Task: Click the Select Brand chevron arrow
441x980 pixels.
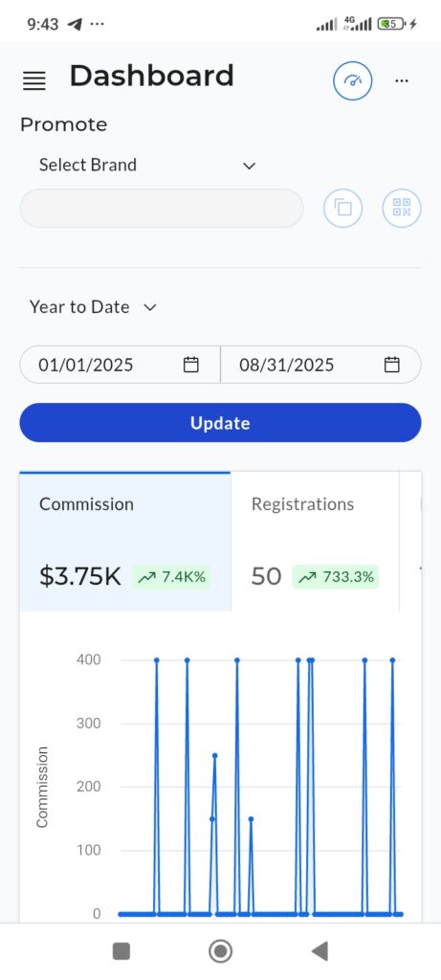Action: tap(250, 166)
